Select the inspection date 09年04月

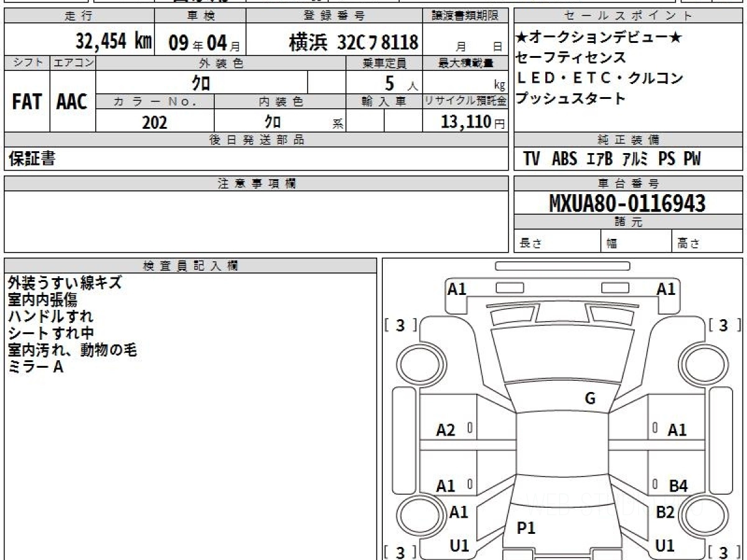coord(204,42)
